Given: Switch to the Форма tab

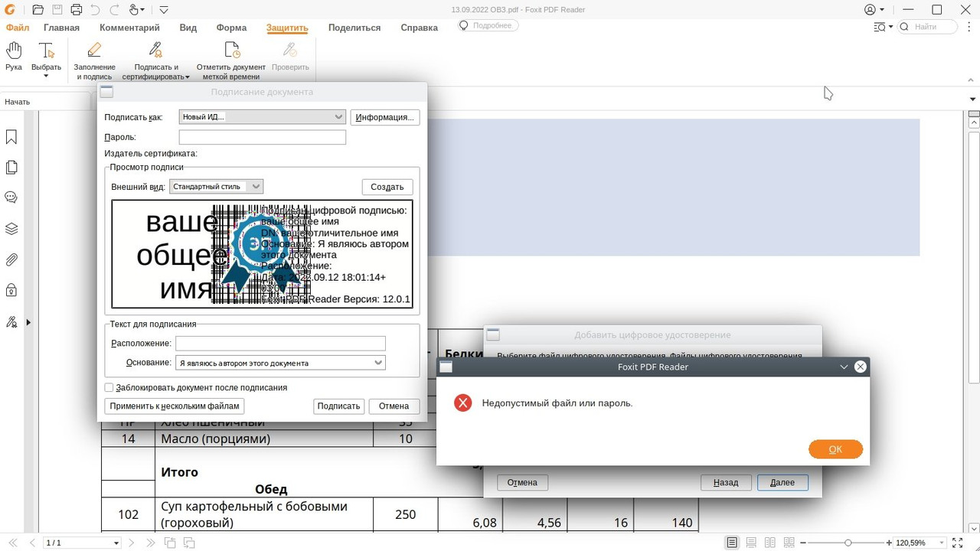Looking at the screenshot, I should tap(231, 28).
